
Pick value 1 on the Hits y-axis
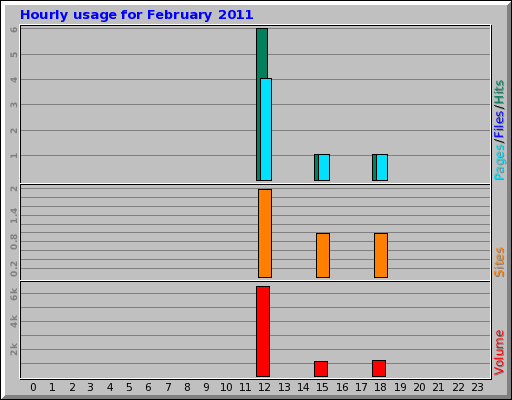coord(14,155)
